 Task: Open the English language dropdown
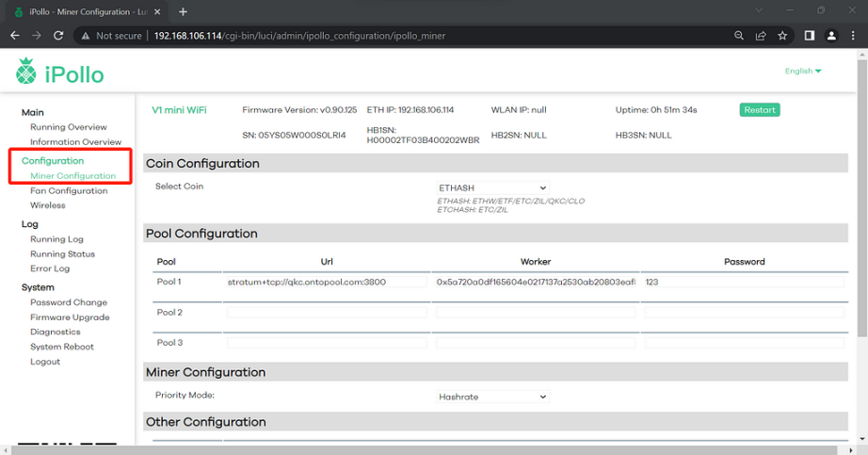(x=803, y=71)
